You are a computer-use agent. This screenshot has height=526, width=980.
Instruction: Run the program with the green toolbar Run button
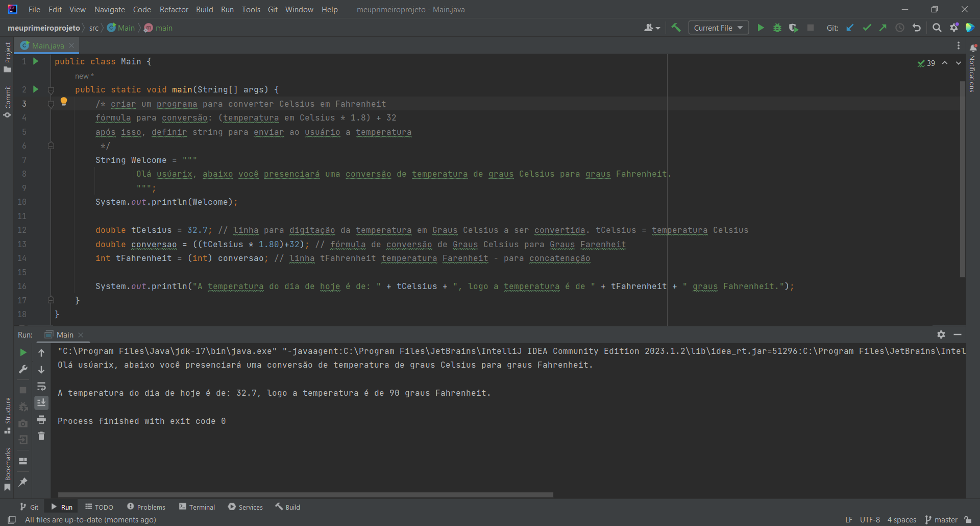(x=761, y=28)
